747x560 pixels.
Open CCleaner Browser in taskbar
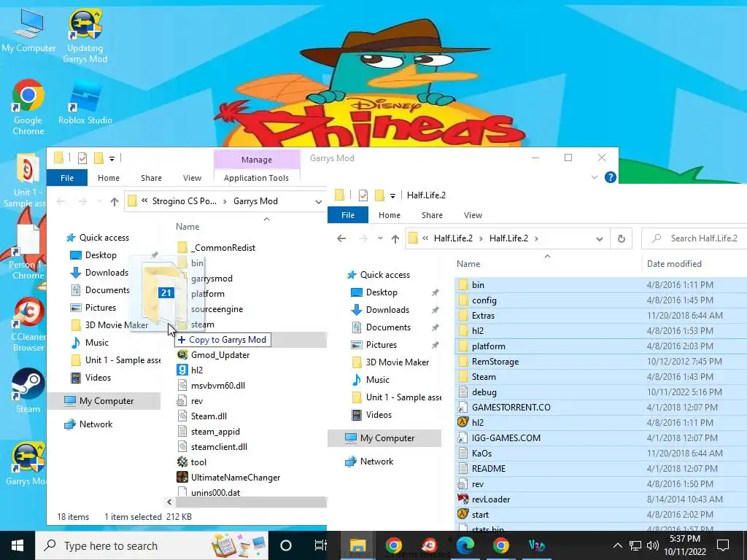coord(429,545)
